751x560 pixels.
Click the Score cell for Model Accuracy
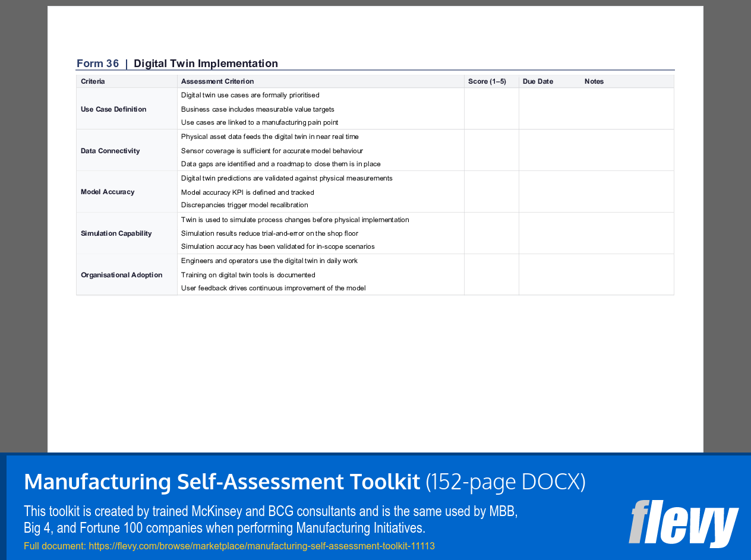coord(491,191)
